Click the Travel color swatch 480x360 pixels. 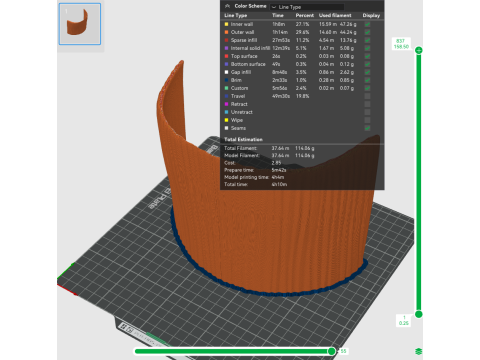coord(227,96)
